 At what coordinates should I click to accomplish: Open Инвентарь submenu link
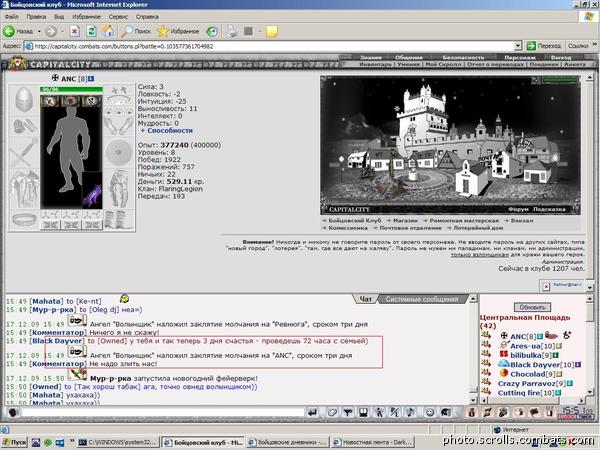[375, 64]
